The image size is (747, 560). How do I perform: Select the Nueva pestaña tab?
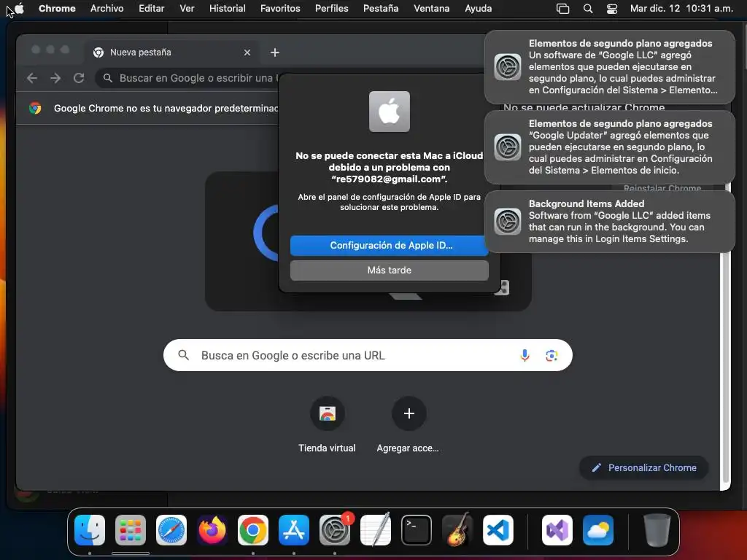pyautogui.click(x=171, y=52)
